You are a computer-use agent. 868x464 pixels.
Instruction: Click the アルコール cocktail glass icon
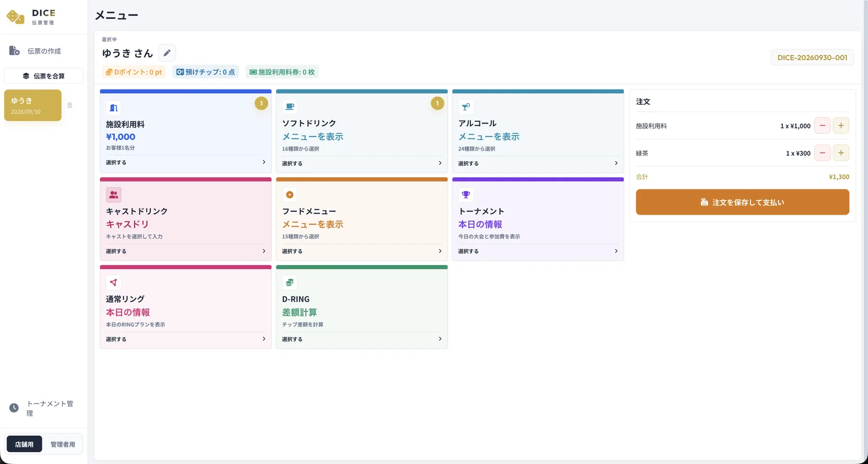click(x=465, y=107)
